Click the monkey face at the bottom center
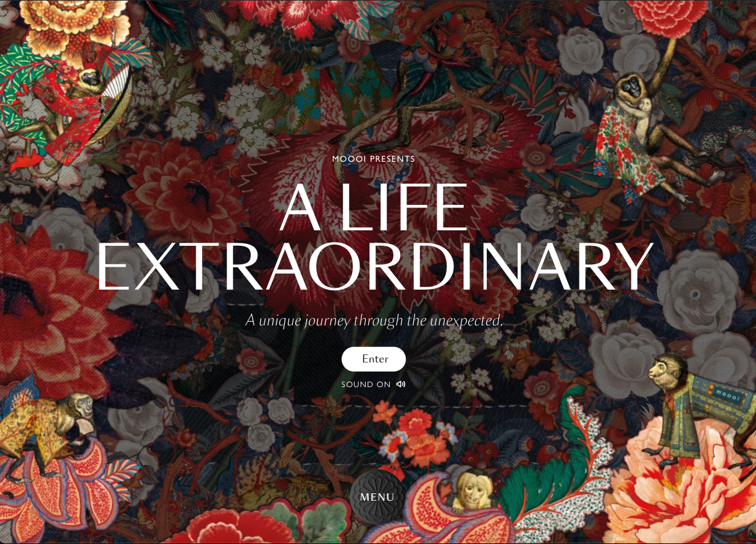Image resolution: width=756 pixels, height=544 pixels. click(474, 489)
